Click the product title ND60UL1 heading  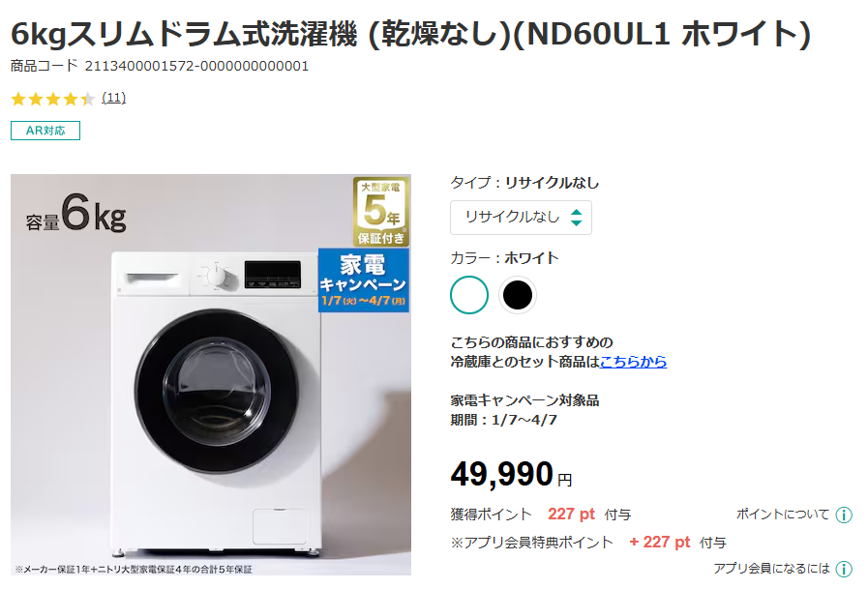(x=410, y=34)
